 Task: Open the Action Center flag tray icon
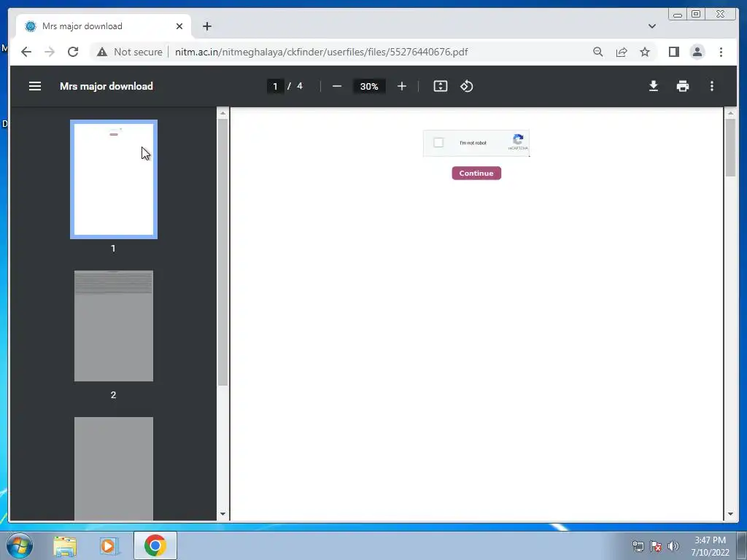point(656,546)
